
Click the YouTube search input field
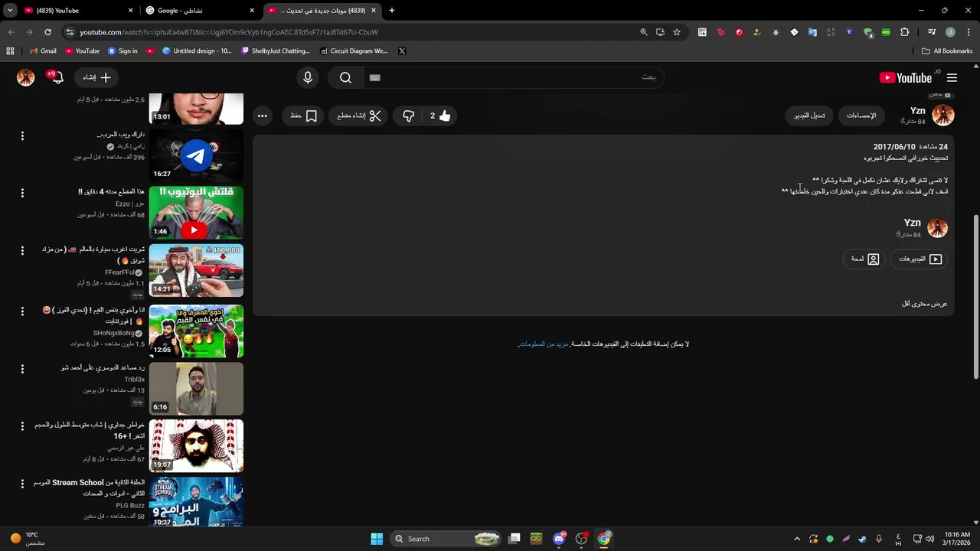coord(513,77)
